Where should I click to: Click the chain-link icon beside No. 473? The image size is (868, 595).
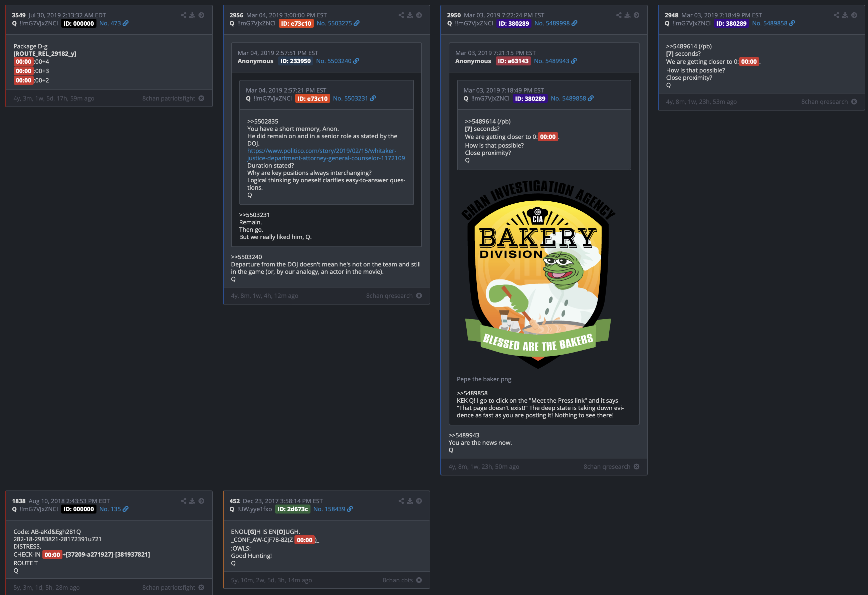tap(126, 23)
